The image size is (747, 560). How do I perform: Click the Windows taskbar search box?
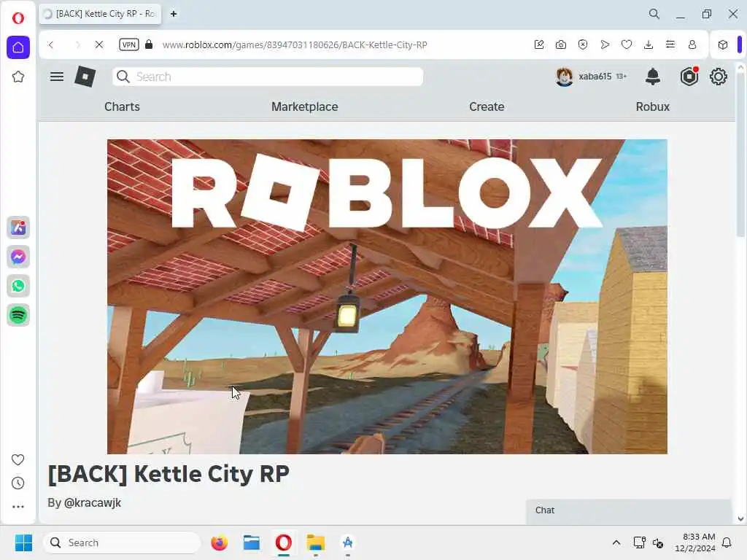coord(122,542)
